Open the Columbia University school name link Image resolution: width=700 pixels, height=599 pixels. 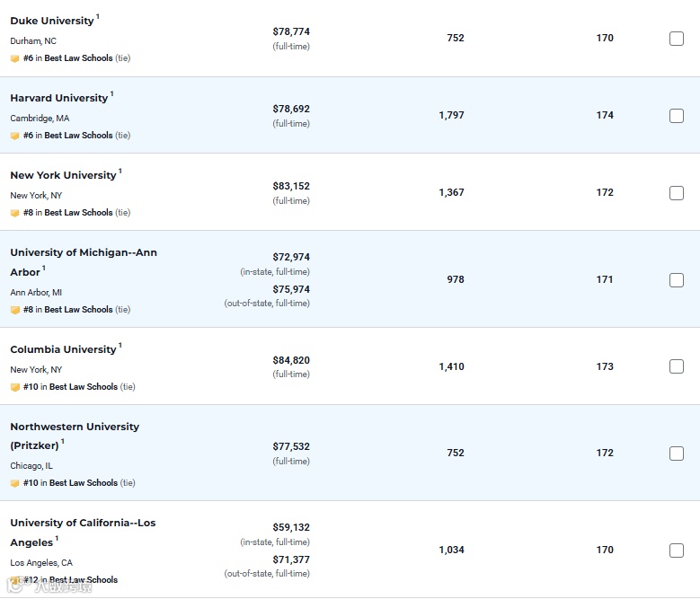coord(63,349)
